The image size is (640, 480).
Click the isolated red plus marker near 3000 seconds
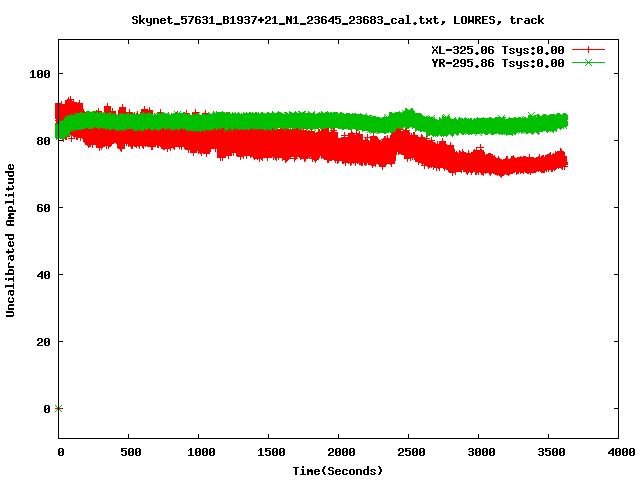point(480,148)
